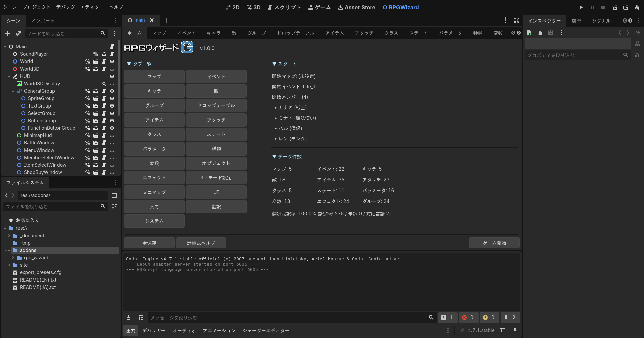Click the res://addons/ path field
The image size is (644, 338).
63,195
